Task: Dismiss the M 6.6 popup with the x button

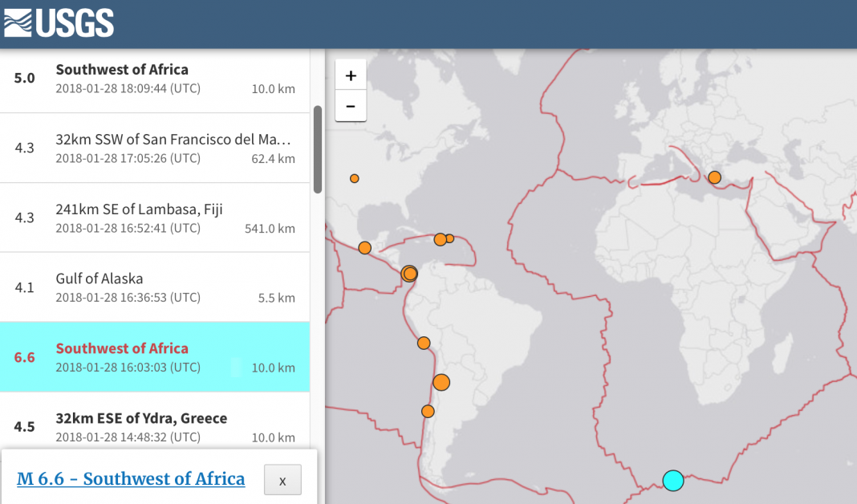Action: click(282, 479)
